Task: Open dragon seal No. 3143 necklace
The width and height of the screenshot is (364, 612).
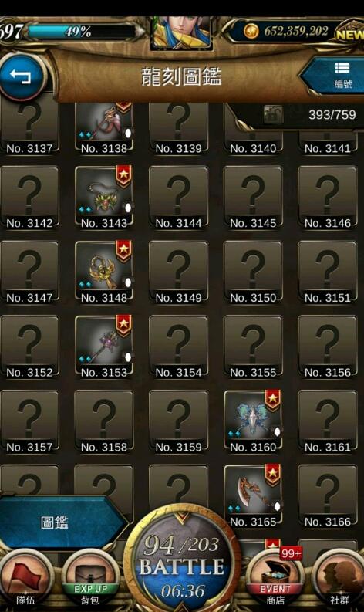Action: 104,197
